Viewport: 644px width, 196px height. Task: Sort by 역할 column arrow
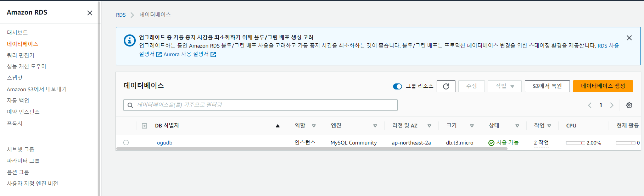314,126
